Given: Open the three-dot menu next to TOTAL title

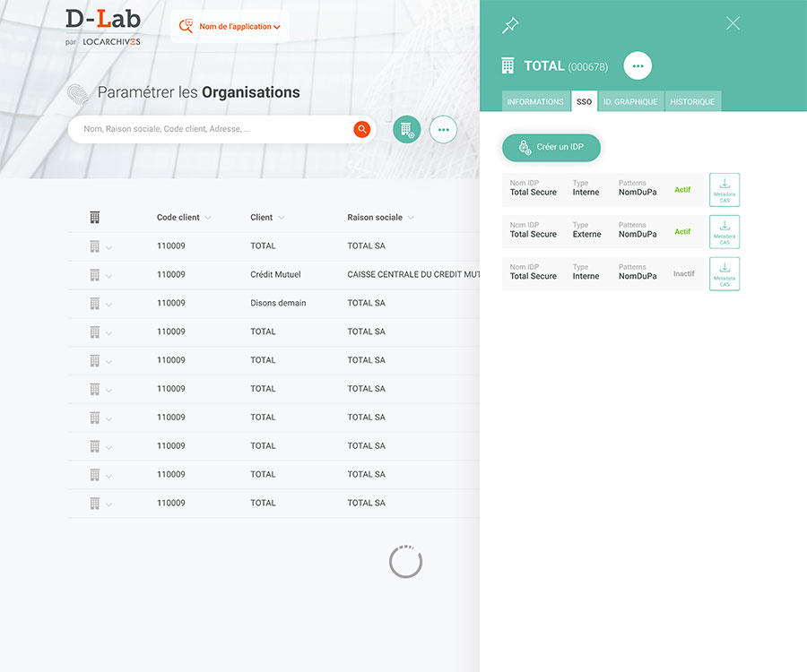Looking at the screenshot, I should coord(638,65).
